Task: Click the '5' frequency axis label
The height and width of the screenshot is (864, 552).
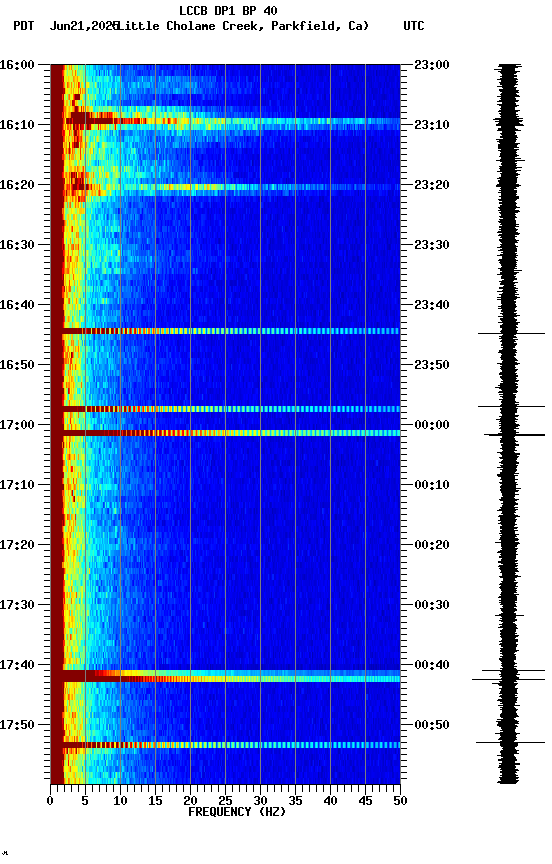Action: (x=85, y=801)
